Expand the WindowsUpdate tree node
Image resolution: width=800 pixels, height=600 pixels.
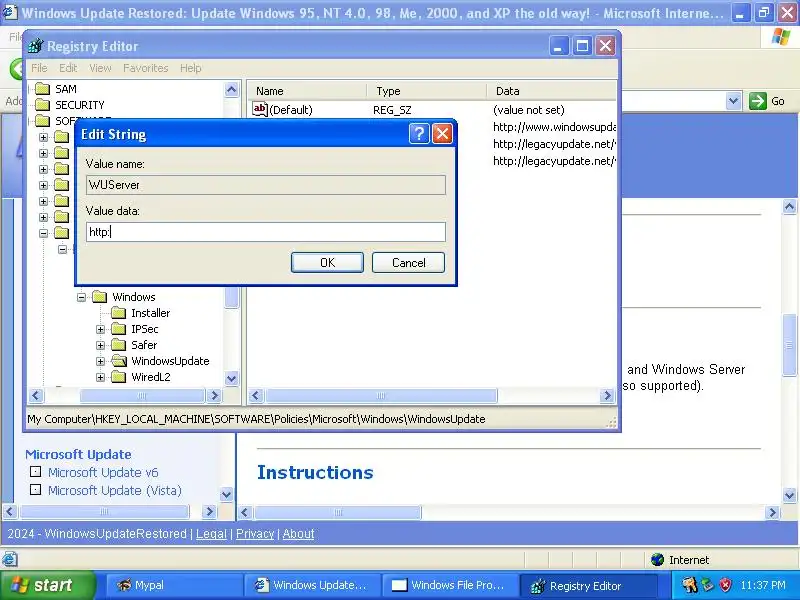[101, 361]
